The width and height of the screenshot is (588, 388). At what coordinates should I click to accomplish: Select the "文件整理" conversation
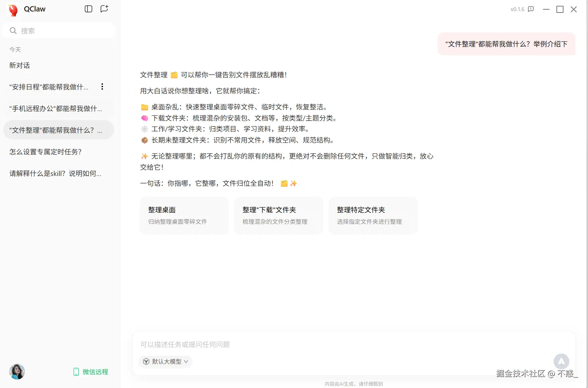[x=59, y=130]
